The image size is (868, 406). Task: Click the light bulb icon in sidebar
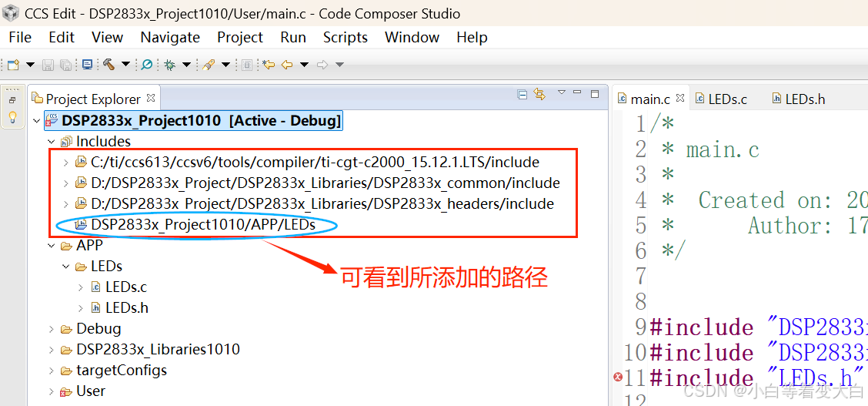click(13, 117)
